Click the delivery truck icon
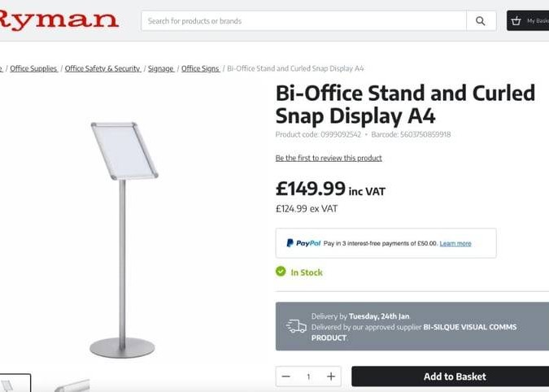The width and height of the screenshot is (549, 392). point(296,326)
